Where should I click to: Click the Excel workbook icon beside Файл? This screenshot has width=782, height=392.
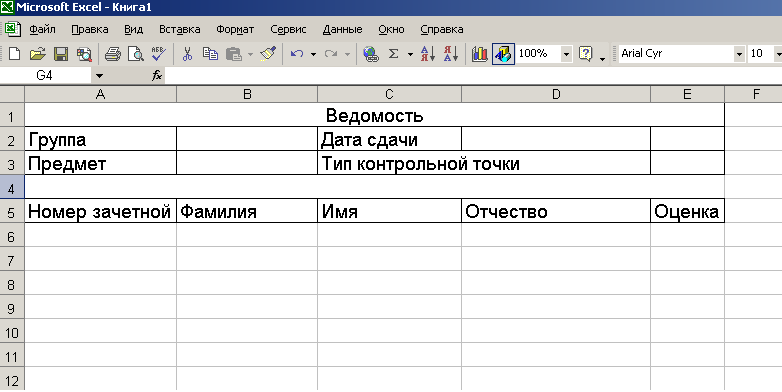tap(12, 28)
